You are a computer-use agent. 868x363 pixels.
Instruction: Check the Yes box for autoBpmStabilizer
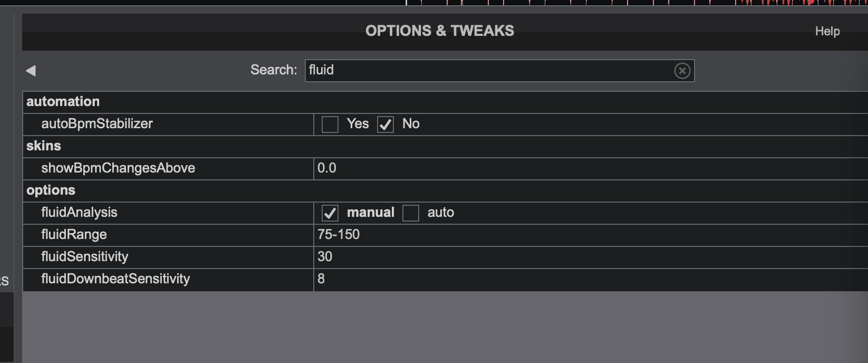click(330, 125)
